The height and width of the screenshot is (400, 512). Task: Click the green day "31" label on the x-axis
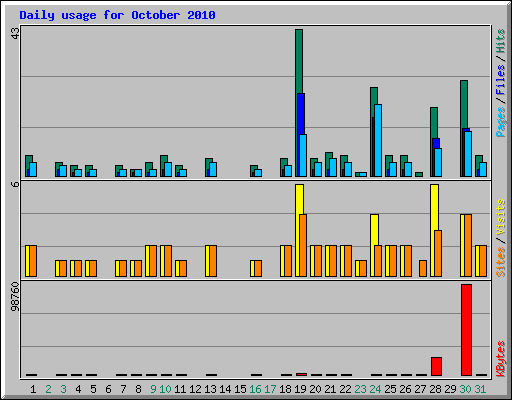click(480, 389)
